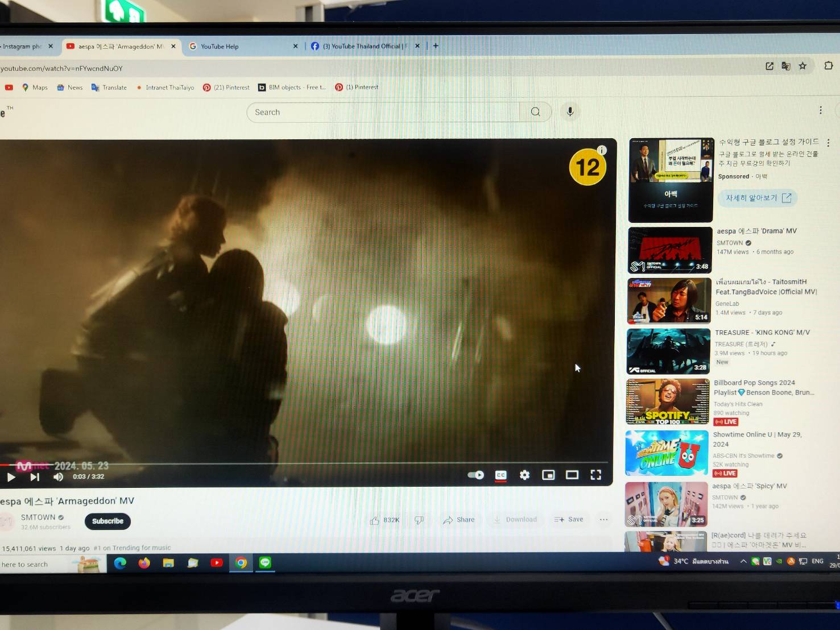The height and width of the screenshot is (630, 840).
Task: Enter fullscreen mode
Action: click(595, 475)
